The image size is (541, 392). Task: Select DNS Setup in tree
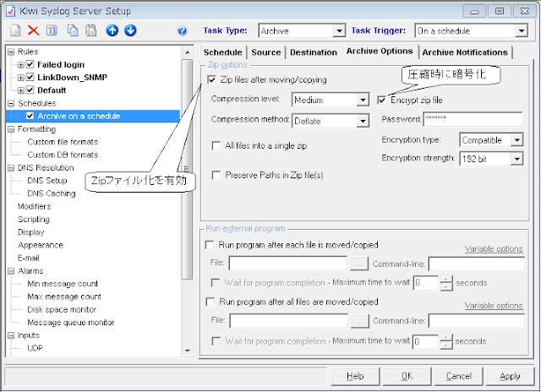point(47,181)
